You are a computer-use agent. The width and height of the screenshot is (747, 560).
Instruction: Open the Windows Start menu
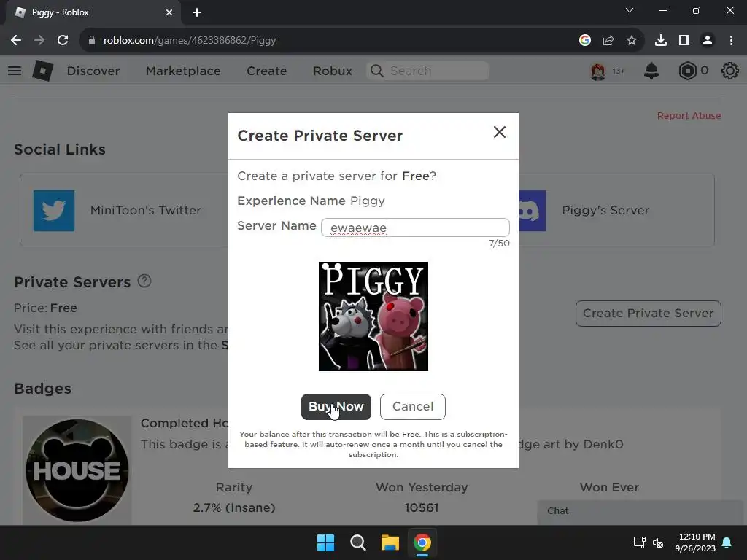pos(326,542)
